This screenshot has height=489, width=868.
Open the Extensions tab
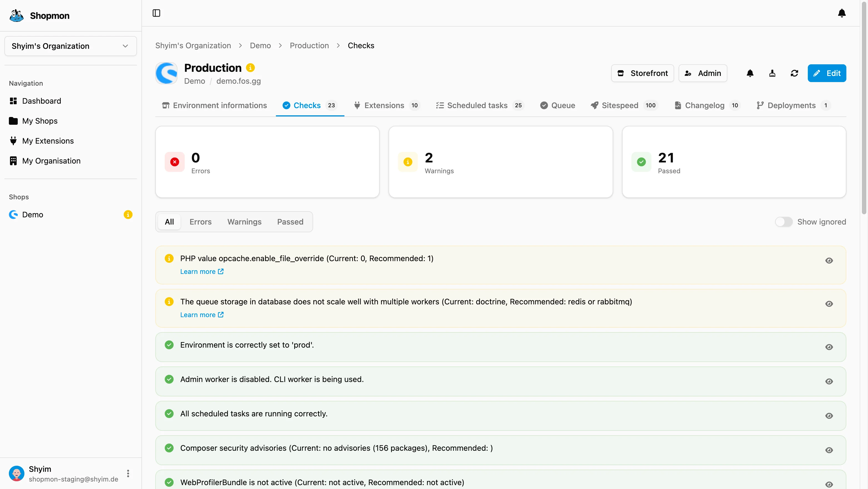tap(387, 105)
